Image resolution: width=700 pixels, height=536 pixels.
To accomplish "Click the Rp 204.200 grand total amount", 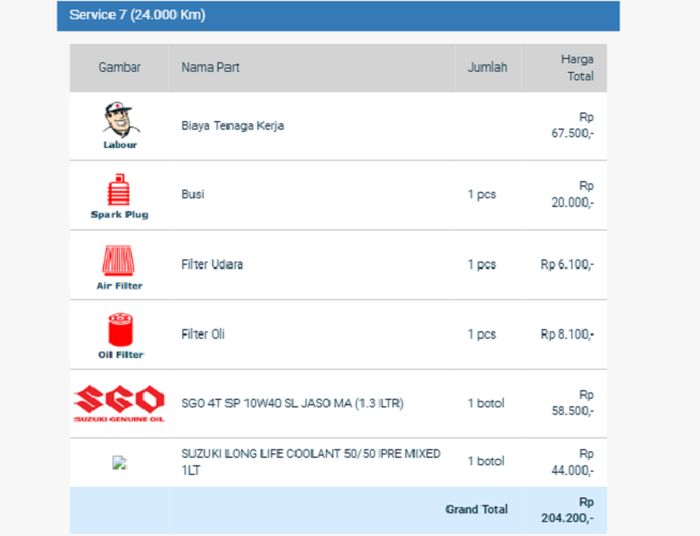I will point(572,510).
